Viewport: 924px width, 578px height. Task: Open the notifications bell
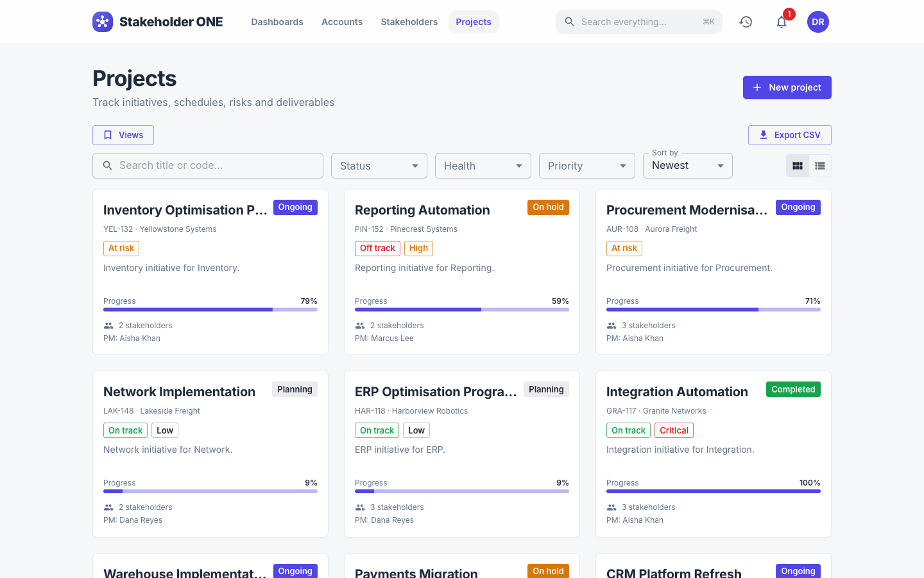pos(782,22)
